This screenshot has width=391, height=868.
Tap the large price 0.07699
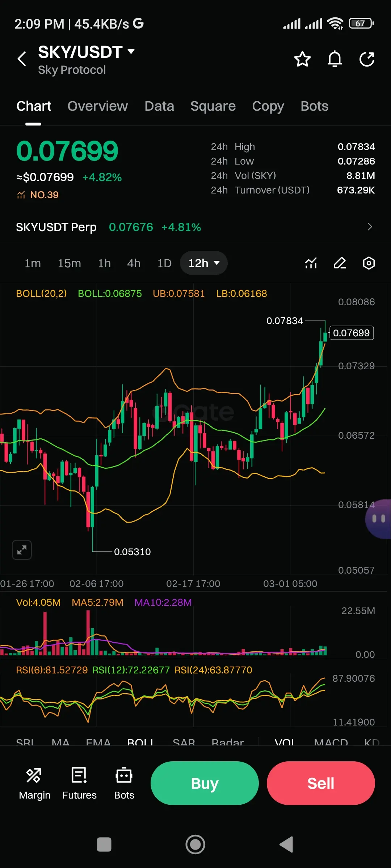click(67, 151)
